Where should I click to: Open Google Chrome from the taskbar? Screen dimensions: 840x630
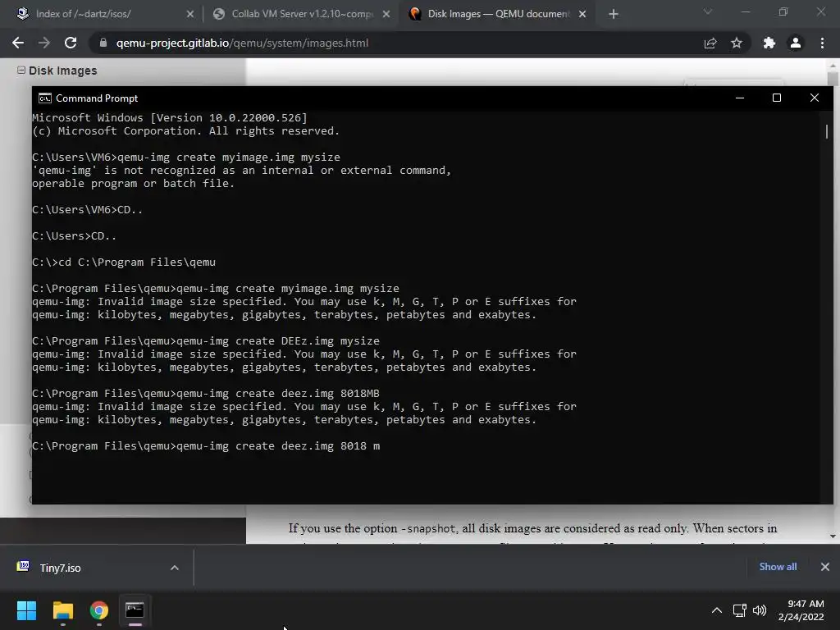point(99,610)
